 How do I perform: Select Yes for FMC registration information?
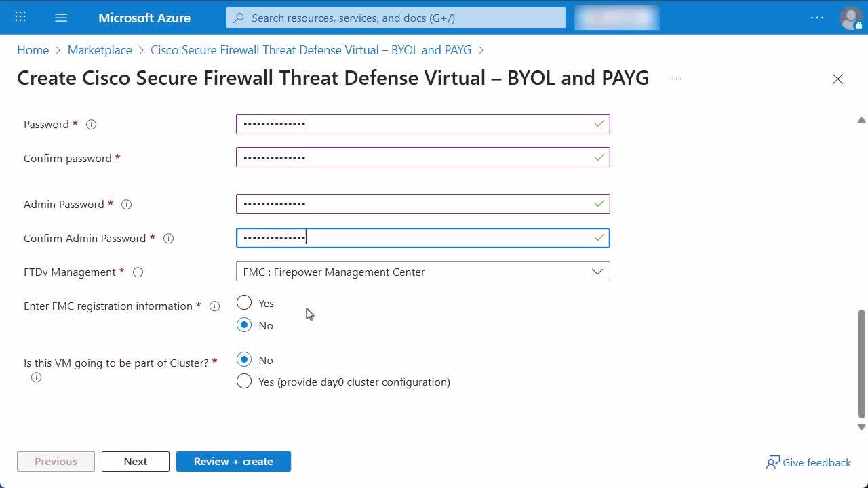tap(244, 303)
